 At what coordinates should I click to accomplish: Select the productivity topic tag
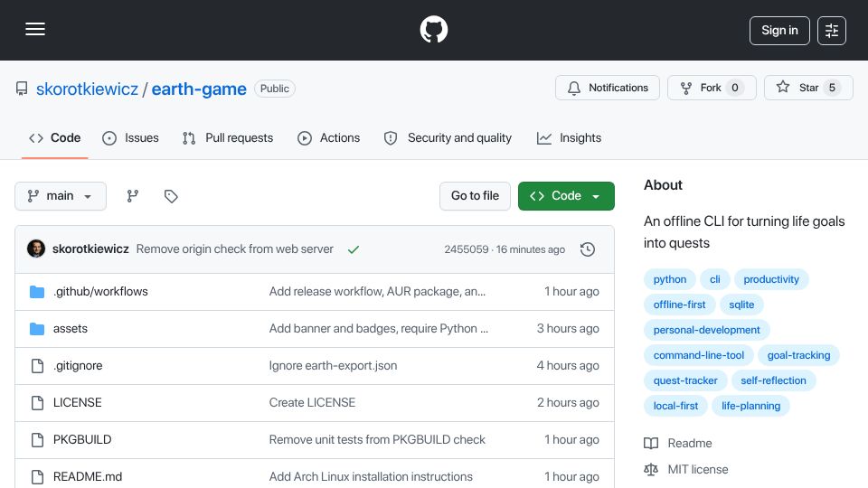click(771, 279)
